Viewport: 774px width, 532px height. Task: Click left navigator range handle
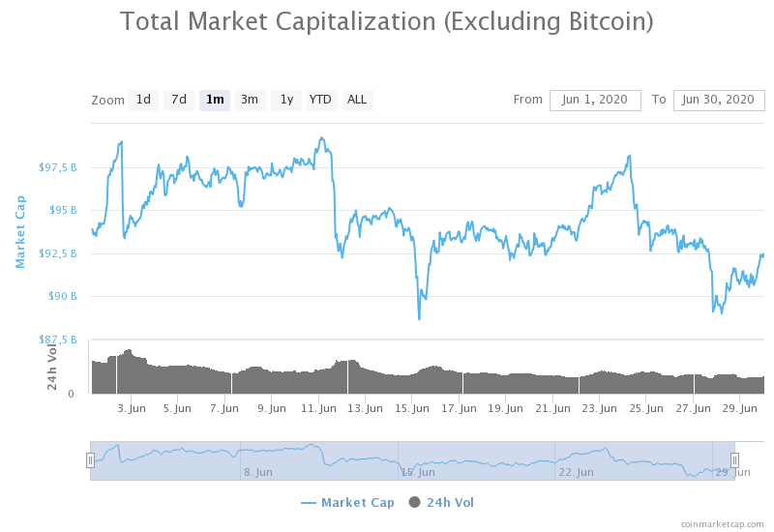(x=90, y=460)
